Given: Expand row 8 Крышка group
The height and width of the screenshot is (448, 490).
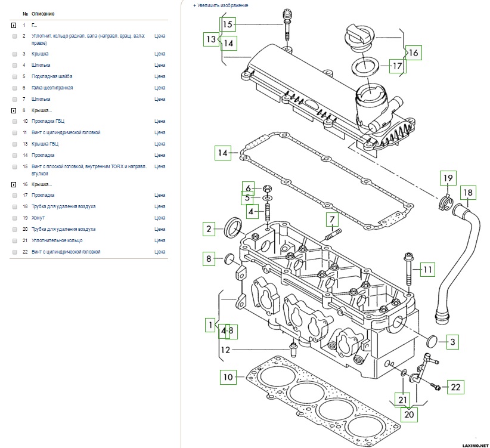Looking at the screenshot, I should (x=14, y=111).
